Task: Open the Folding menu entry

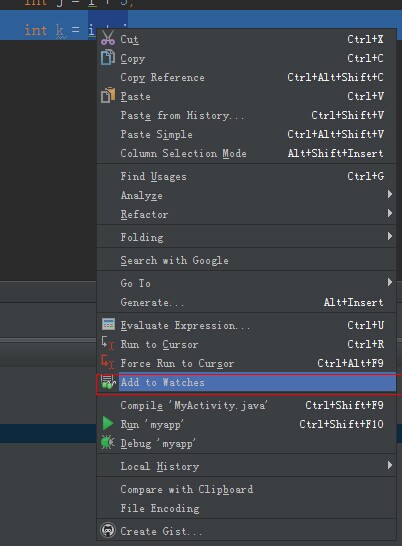Action: click(246, 237)
